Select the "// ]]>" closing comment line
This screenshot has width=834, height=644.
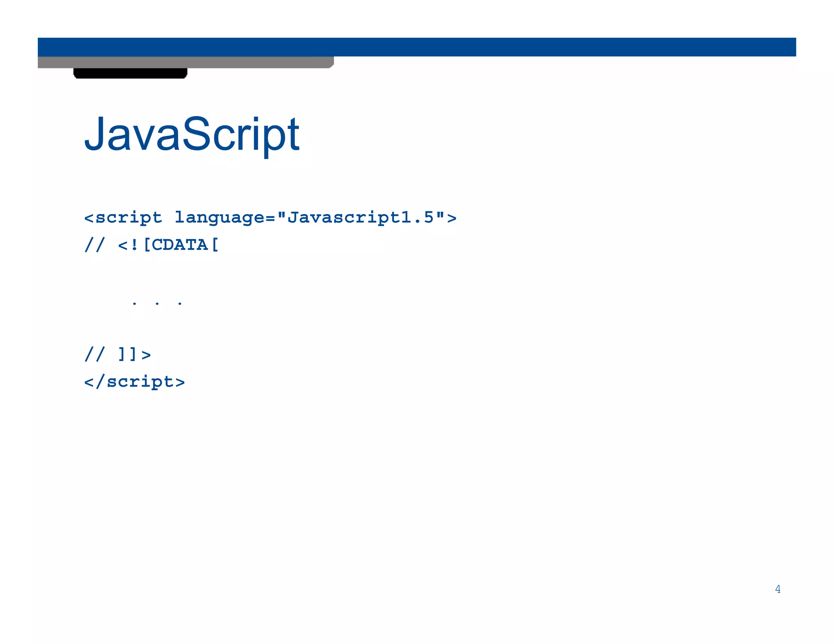pos(118,354)
